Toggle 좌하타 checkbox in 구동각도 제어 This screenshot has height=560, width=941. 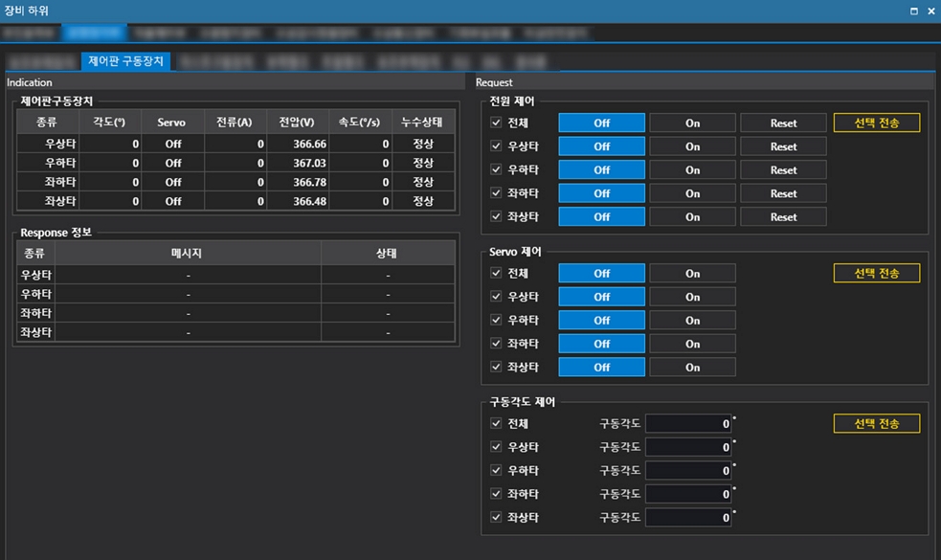click(x=496, y=493)
